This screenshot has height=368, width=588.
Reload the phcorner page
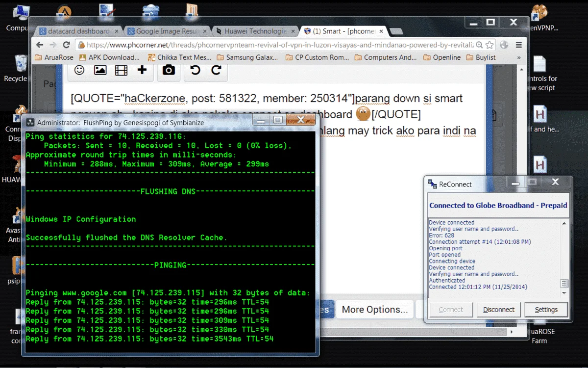[67, 45]
